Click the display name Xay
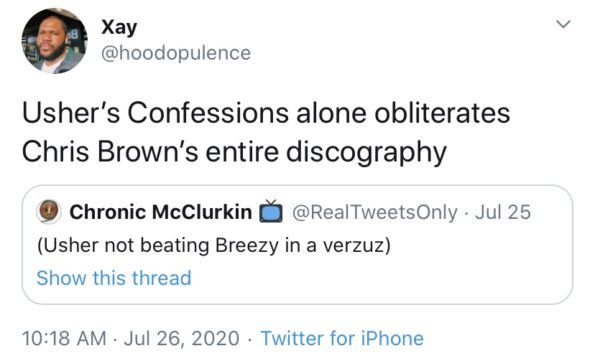 [119, 28]
